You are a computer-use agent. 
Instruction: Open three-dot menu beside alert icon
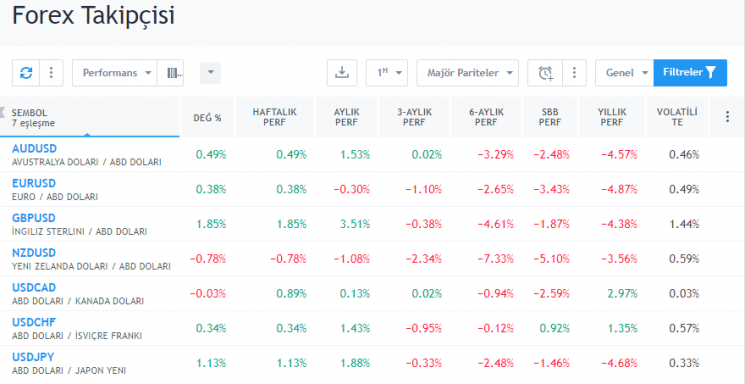click(x=574, y=73)
